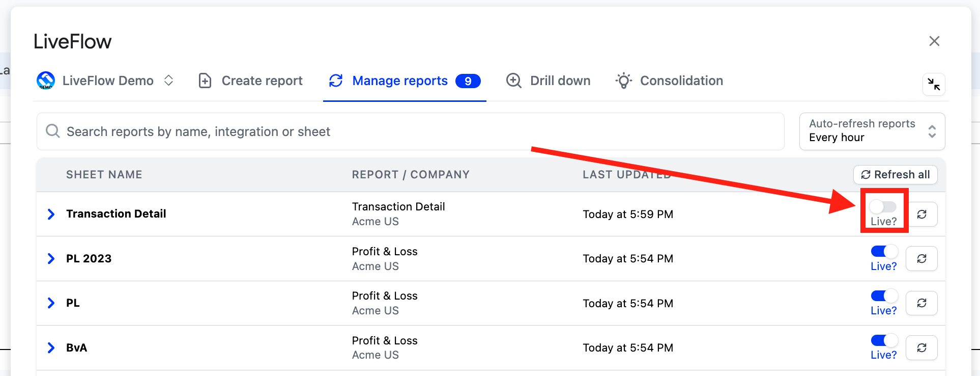Screen dimensions: 980x376
Task: Switch off Live toggle for BvA
Action: click(884, 340)
